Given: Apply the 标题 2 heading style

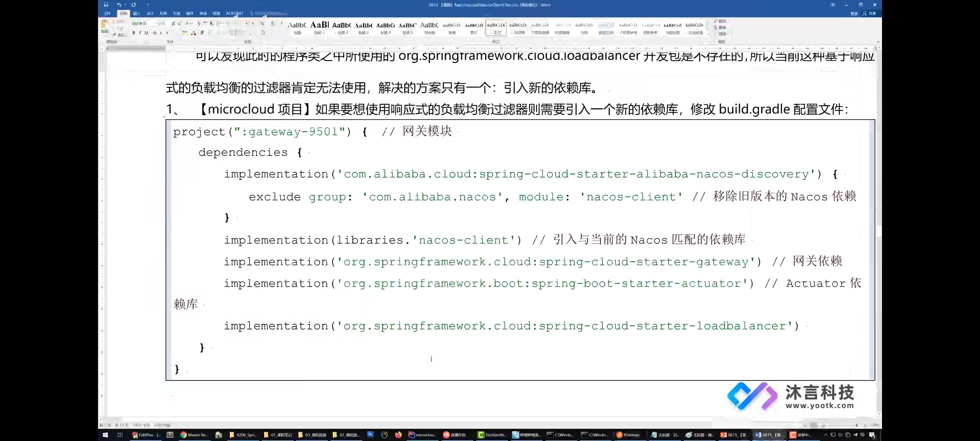Looking at the screenshot, I should point(341,28).
